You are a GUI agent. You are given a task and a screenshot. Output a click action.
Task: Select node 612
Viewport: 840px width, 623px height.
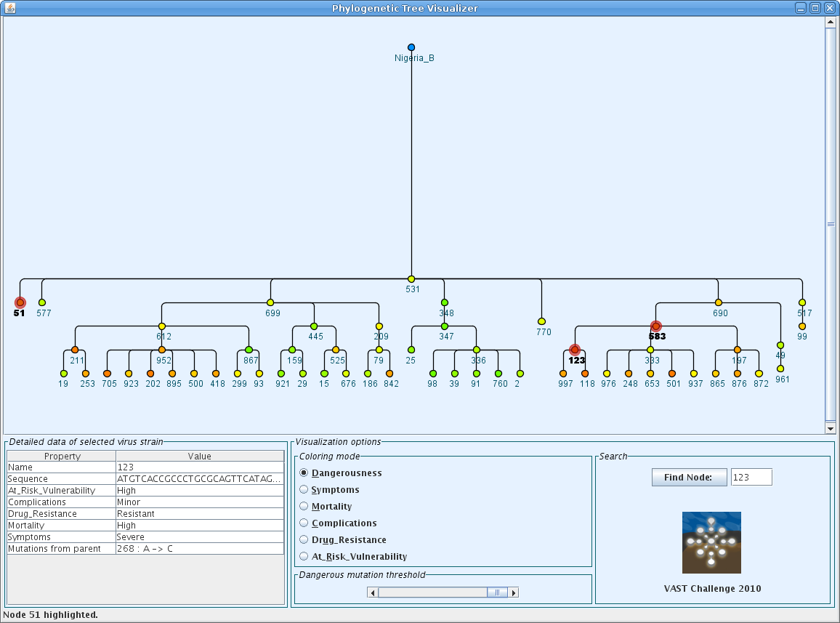[x=162, y=326]
